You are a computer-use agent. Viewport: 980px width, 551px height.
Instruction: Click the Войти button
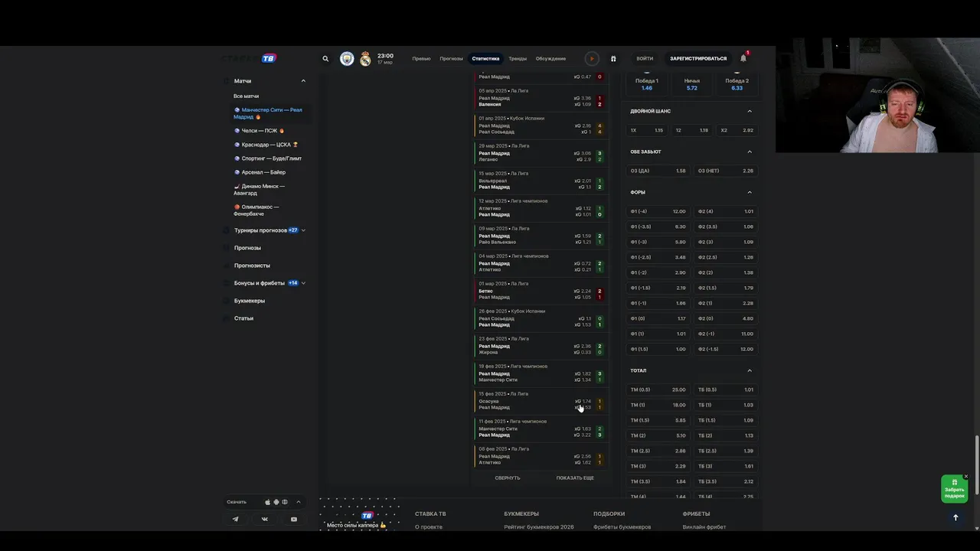[x=645, y=59]
